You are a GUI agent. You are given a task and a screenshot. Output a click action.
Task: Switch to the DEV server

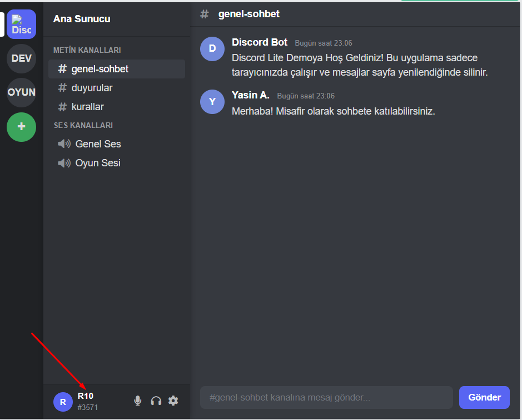(22, 58)
